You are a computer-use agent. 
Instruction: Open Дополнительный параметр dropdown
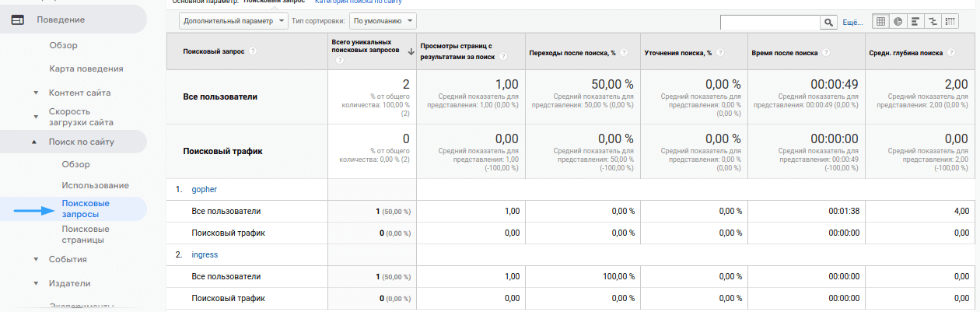(233, 22)
